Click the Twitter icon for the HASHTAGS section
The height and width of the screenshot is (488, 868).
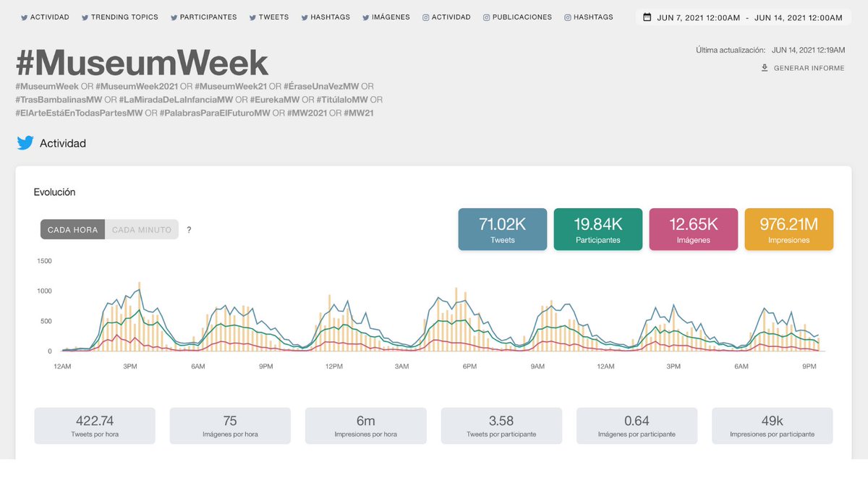pyautogui.click(x=305, y=17)
